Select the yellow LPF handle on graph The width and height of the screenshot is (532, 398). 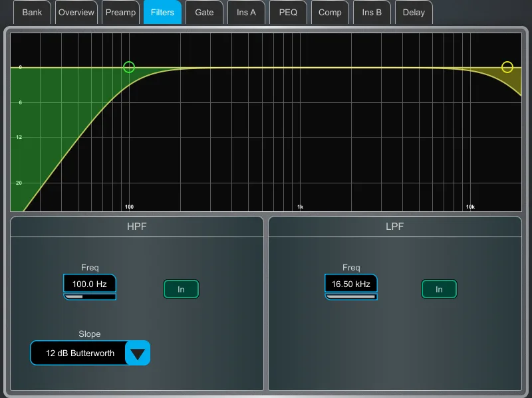(x=507, y=67)
